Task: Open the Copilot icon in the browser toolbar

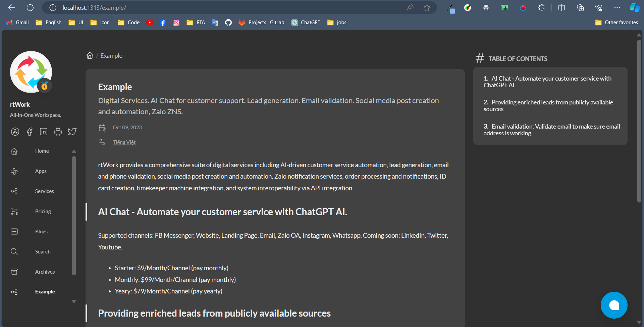Action: pyautogui.click(x=635, y=8)
